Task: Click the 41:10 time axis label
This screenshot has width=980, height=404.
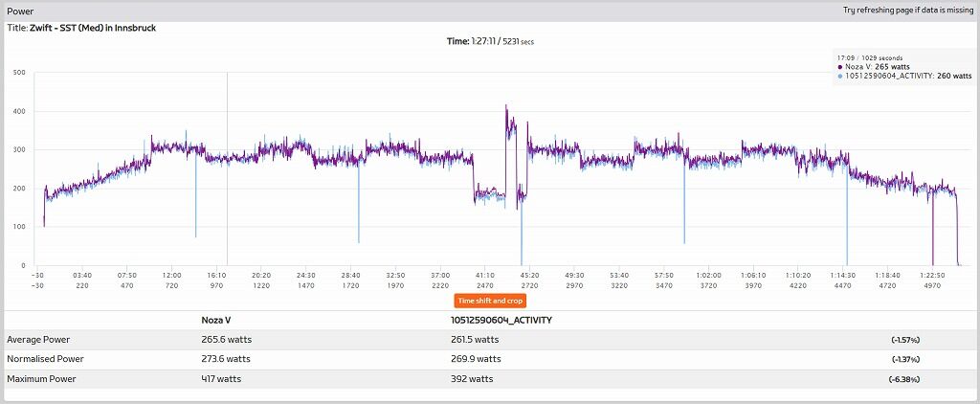Action: (485, 275)
